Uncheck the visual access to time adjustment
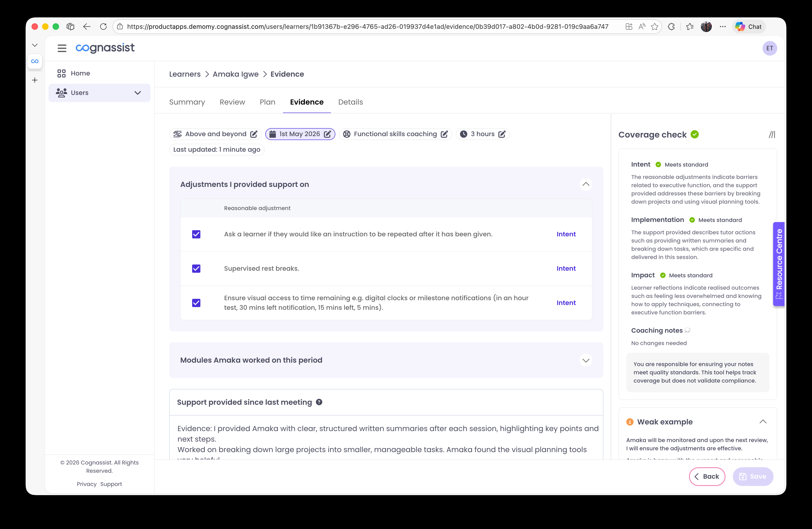 coord(196,303)
